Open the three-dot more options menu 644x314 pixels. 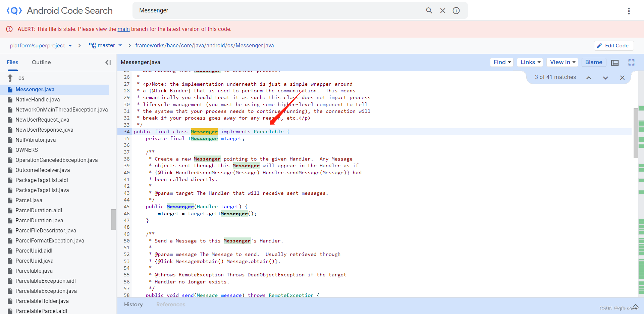pyautogui.click(x=629, y=11)
